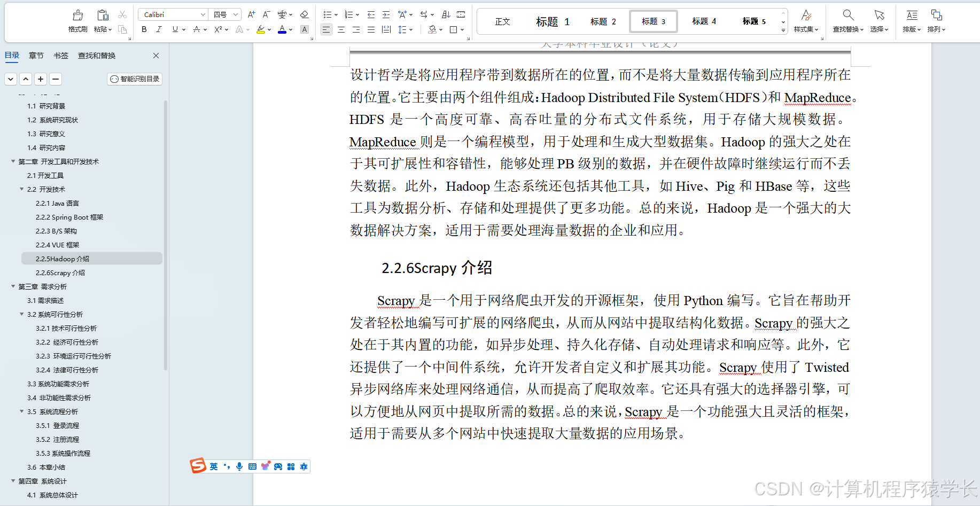
Task: Apply the 标题 2 style
Action: (x=603, y=21)
